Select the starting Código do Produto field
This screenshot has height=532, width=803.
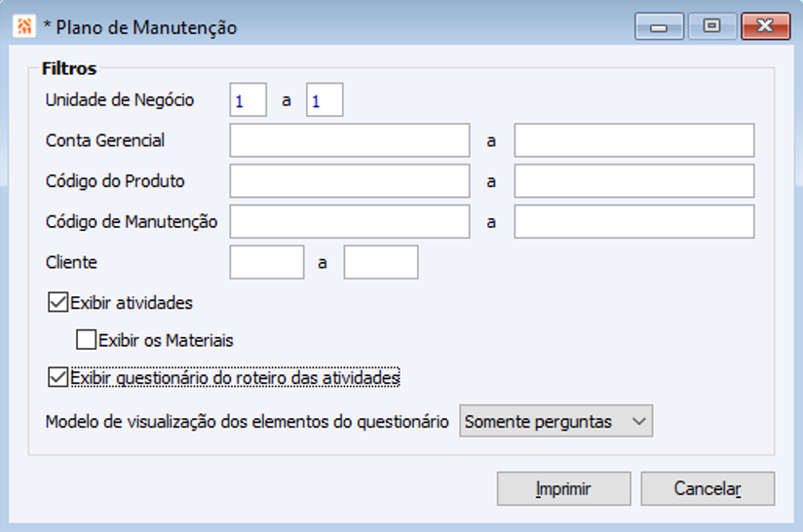tap(350, 181)
